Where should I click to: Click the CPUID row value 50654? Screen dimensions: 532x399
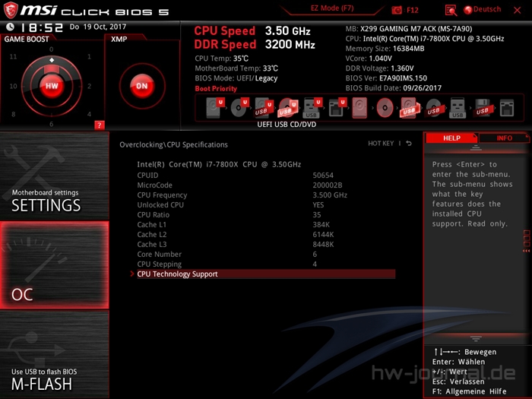coord(323,176)
